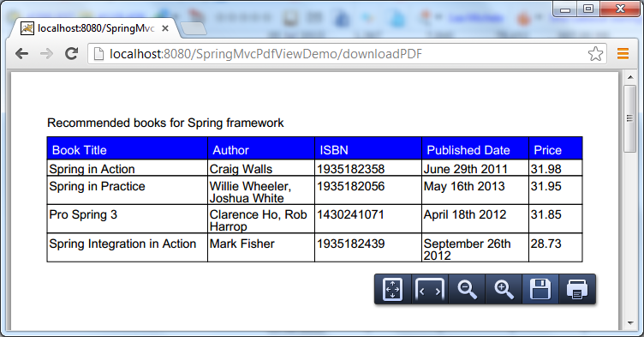Click the price 31.98
This screenshot has height=337, width=644.
555,168
